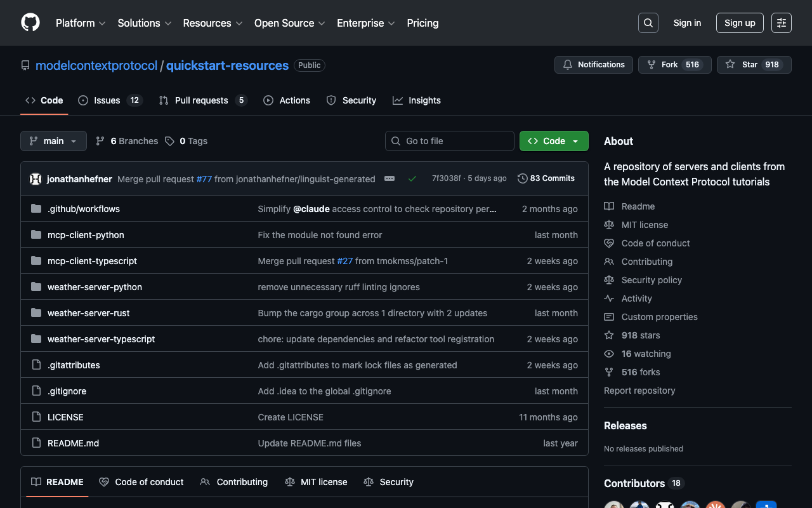
Task: Expand the green Code dropdown button
Action: (554, 141)
